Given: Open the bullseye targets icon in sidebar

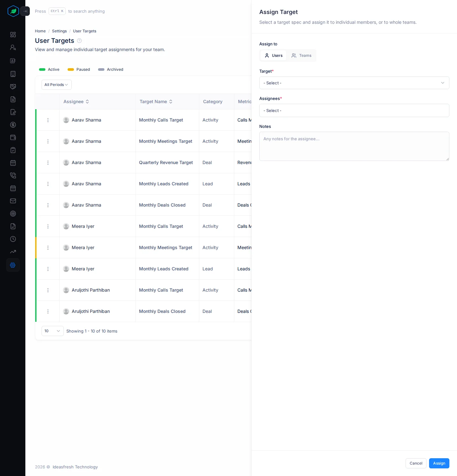Looking at the screenshot, I should tap(13, 214).
